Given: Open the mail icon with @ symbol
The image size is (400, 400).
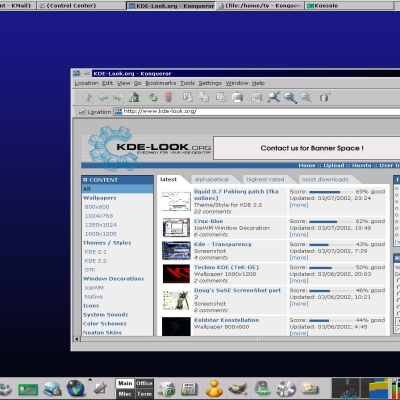Looking at the screenshot, I should pos(167,389).
